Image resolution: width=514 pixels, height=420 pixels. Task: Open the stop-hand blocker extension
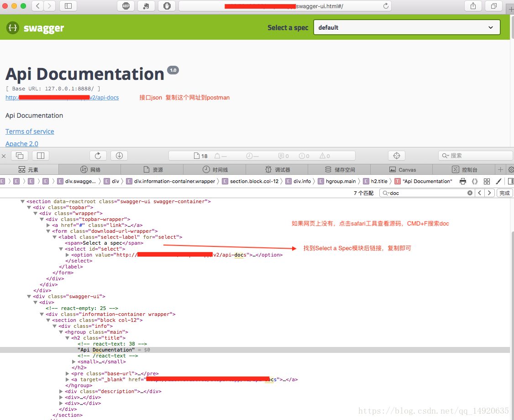pyautogui.click(x=167, y=6)
